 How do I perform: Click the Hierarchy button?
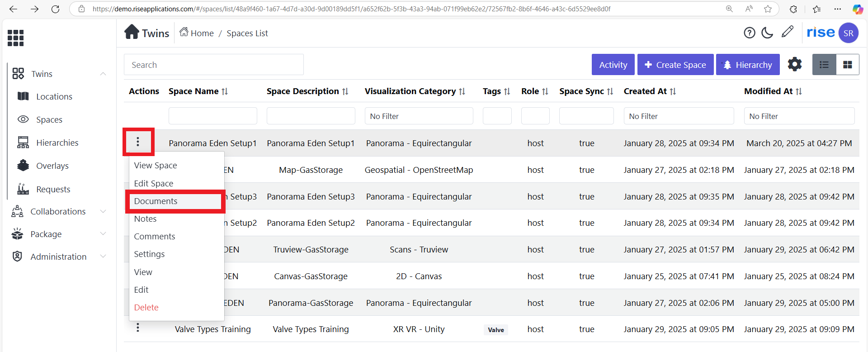pos(748,65)
